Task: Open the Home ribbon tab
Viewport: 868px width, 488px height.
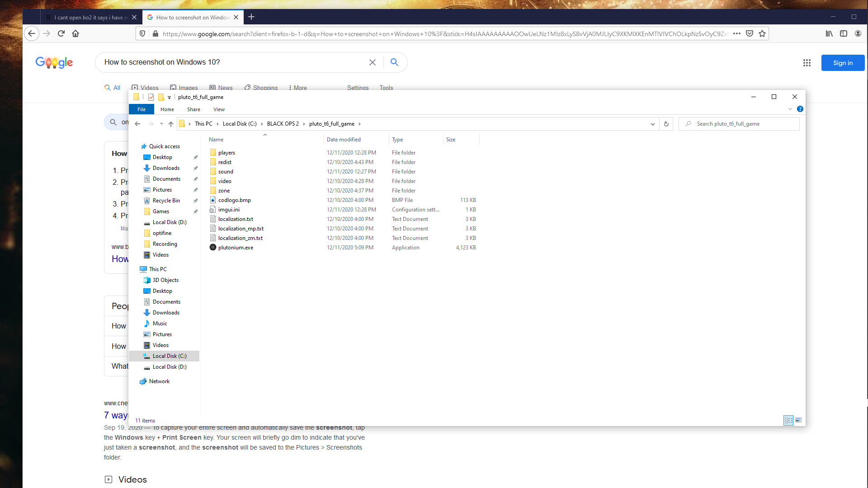Action: click(x=167, y=109)
